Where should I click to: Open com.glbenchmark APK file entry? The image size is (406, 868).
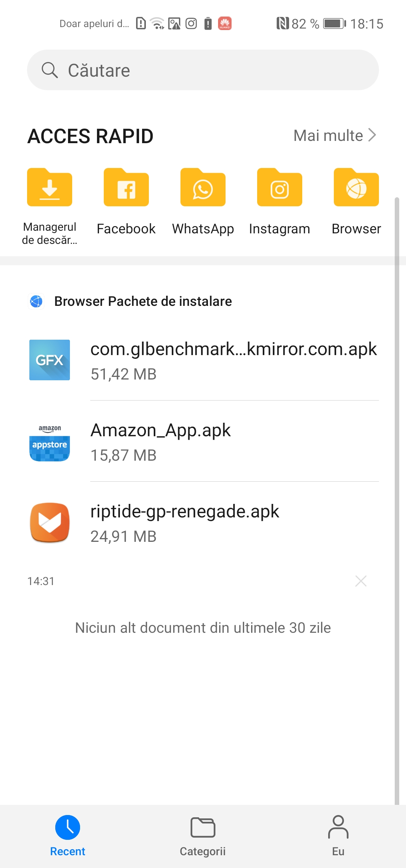tap(233, 349)
